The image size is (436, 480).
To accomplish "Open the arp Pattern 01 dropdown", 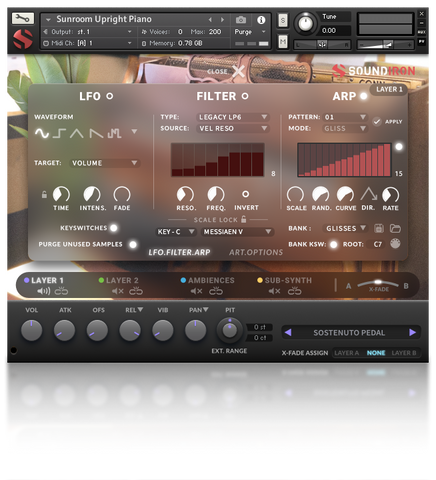I will point(345,117).
